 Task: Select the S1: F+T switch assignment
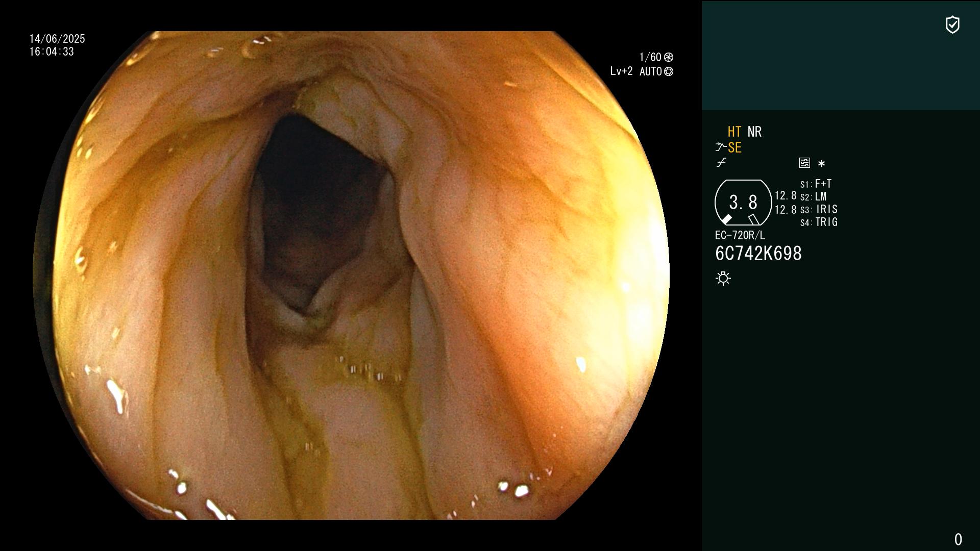[816, 184]
